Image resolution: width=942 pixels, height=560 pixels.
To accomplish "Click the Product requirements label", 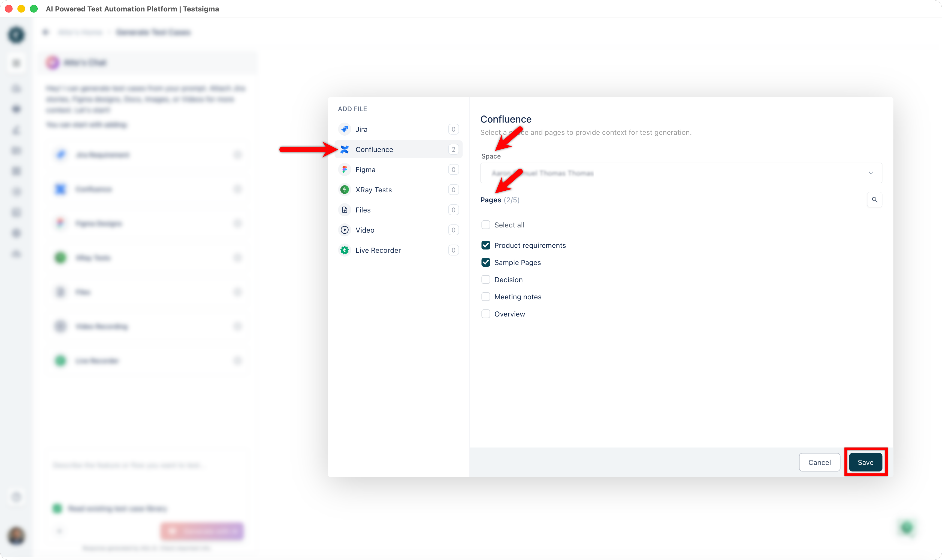I will tap(530, 245).
